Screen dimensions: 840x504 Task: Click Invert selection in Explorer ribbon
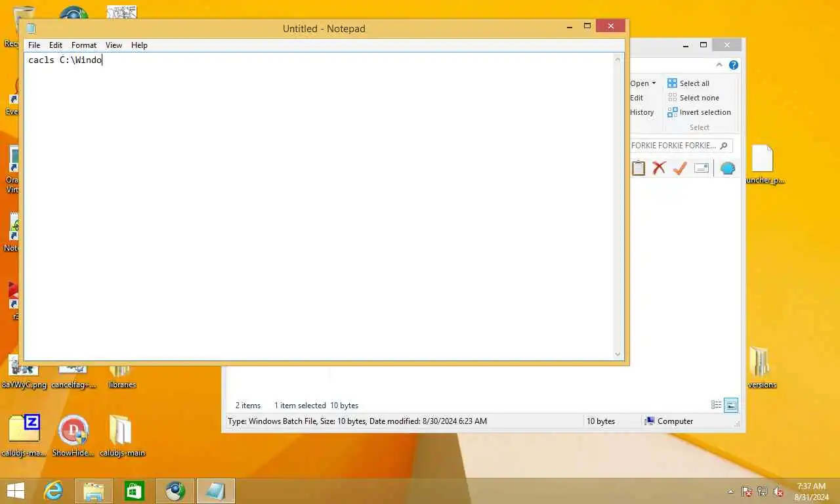tap(699, 112)
